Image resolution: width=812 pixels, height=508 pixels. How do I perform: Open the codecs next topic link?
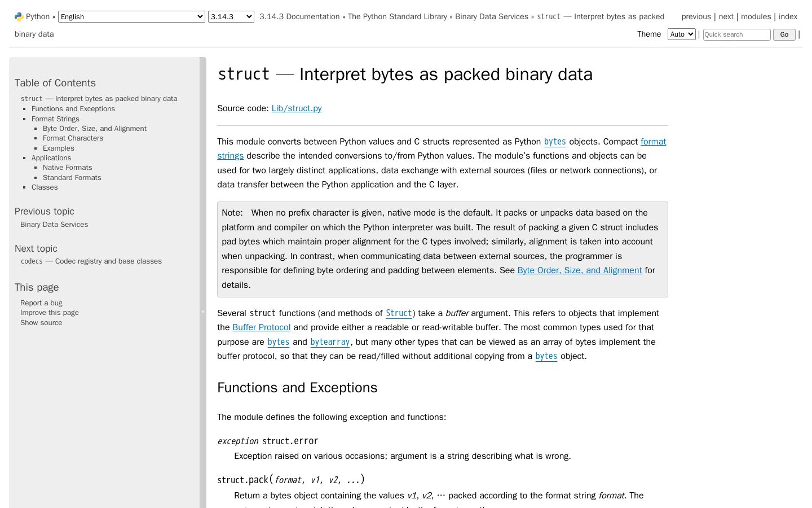click(91, 261)
